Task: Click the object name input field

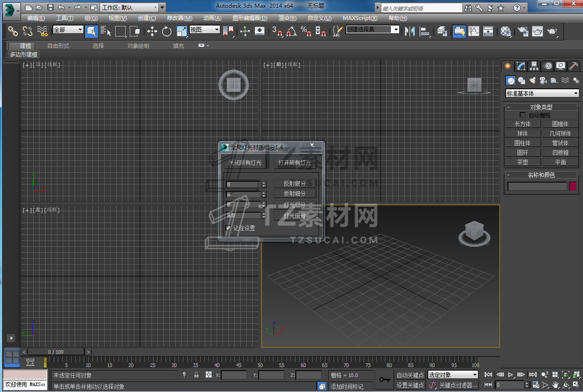Action: pos(537,186)
